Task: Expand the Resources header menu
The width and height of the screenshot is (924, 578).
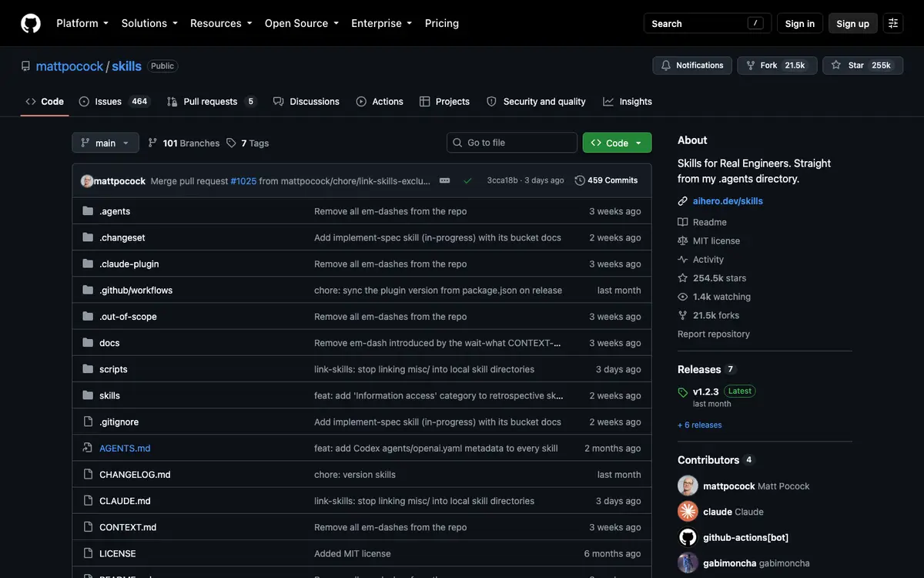Action: (x=221, y=23)
